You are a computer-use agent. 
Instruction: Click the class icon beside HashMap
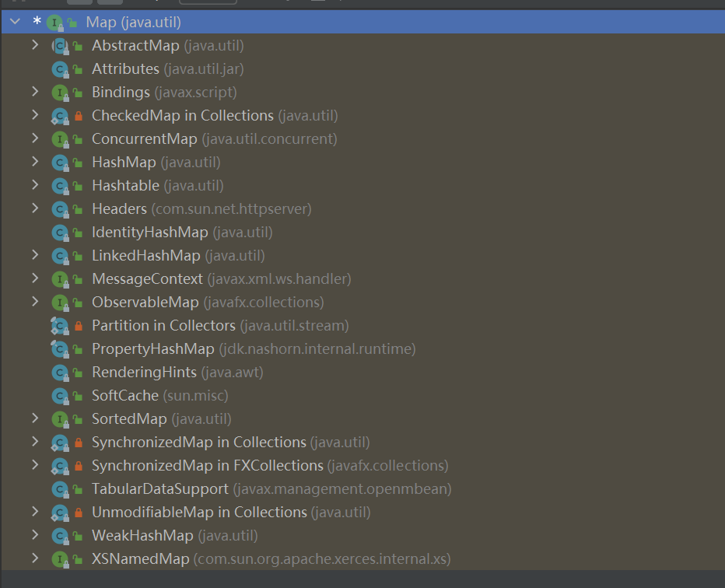(x=59, y=163)
